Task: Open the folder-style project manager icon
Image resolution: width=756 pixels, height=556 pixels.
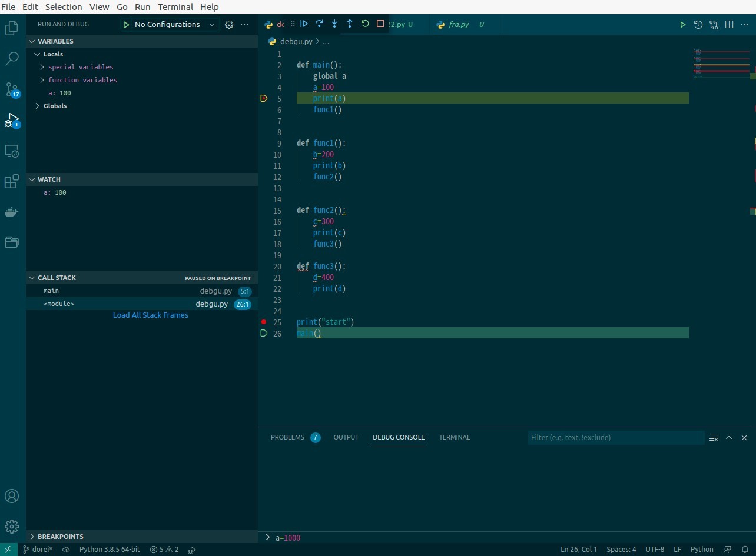Action: coord(12,242)
